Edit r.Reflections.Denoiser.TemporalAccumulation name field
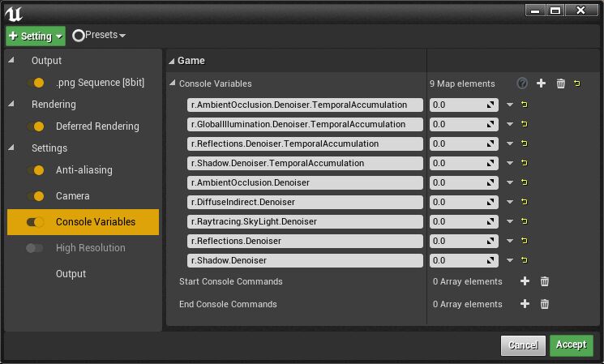Viewport: 604px width, 364px height. coord(305,143)
